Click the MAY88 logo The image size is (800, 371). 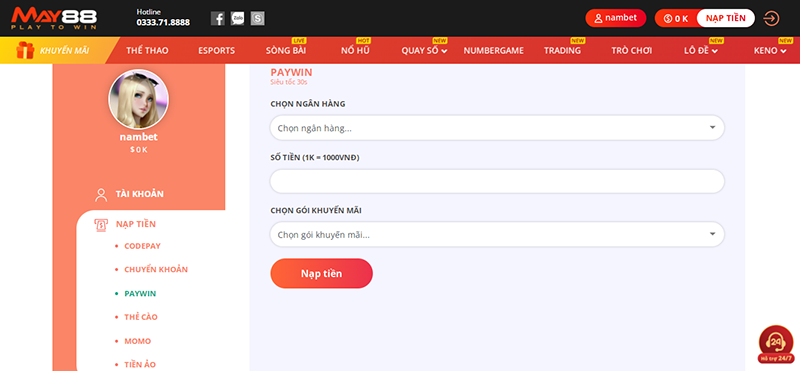click(54, 18)
